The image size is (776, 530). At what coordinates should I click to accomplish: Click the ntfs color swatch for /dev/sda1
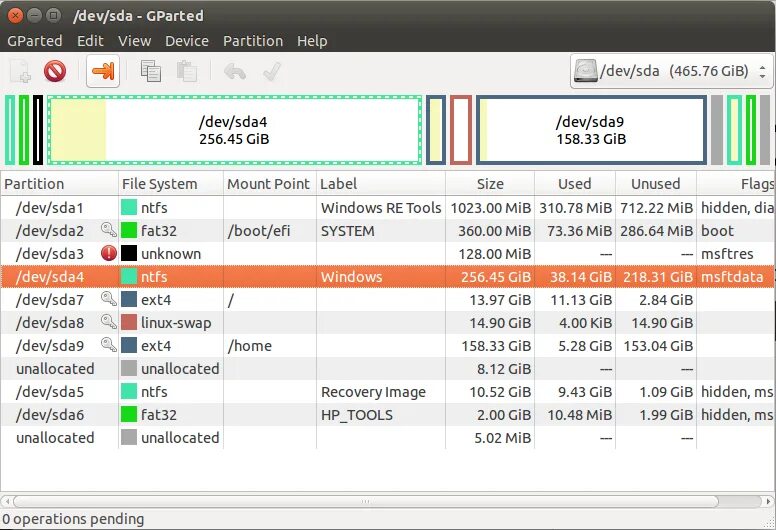129,207
